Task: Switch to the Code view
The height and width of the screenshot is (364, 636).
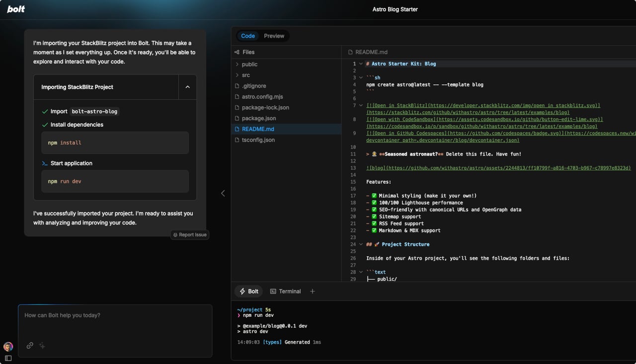Action: [x=248, y=36]
